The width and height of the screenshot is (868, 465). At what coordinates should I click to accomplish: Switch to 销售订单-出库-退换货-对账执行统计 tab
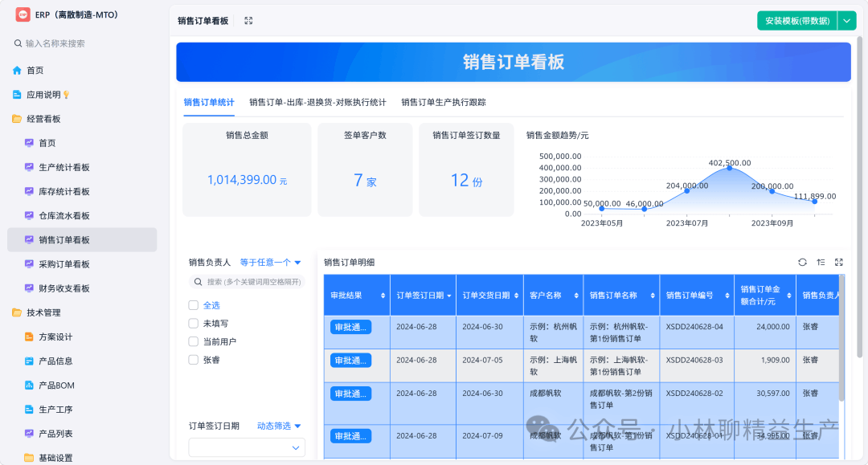click(x=317, y=102)
